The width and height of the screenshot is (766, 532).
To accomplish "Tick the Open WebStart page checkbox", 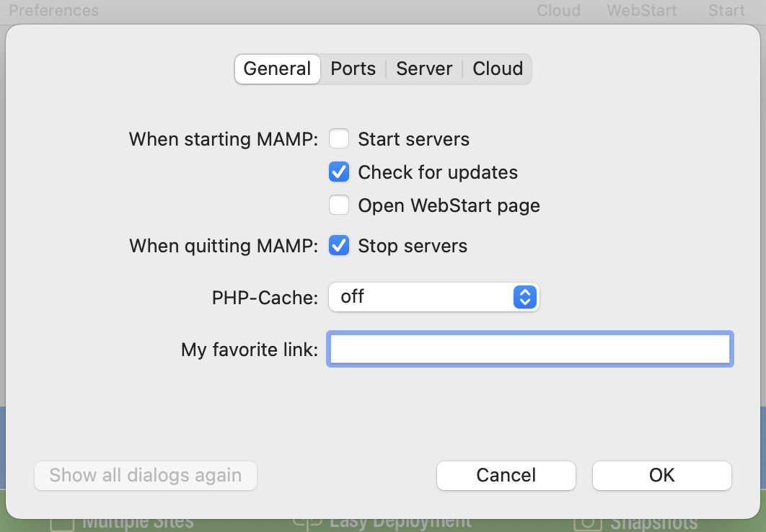I will point(339,205).
